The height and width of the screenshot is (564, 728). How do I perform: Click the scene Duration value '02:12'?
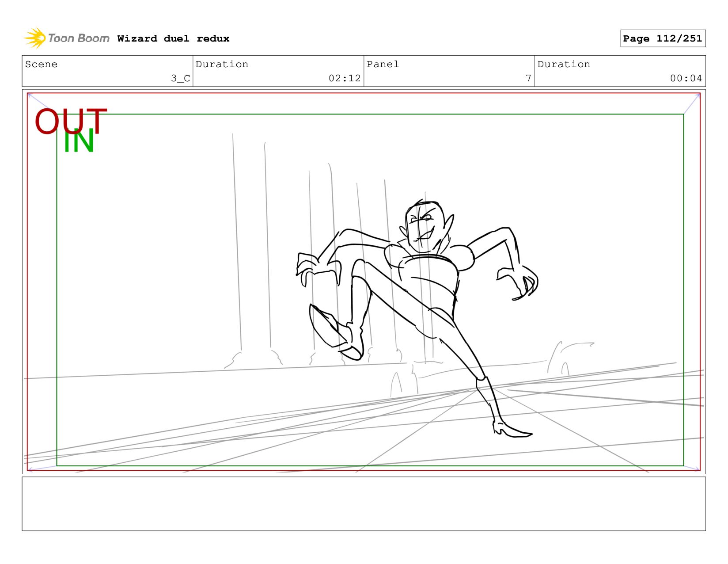coord(345,78)
